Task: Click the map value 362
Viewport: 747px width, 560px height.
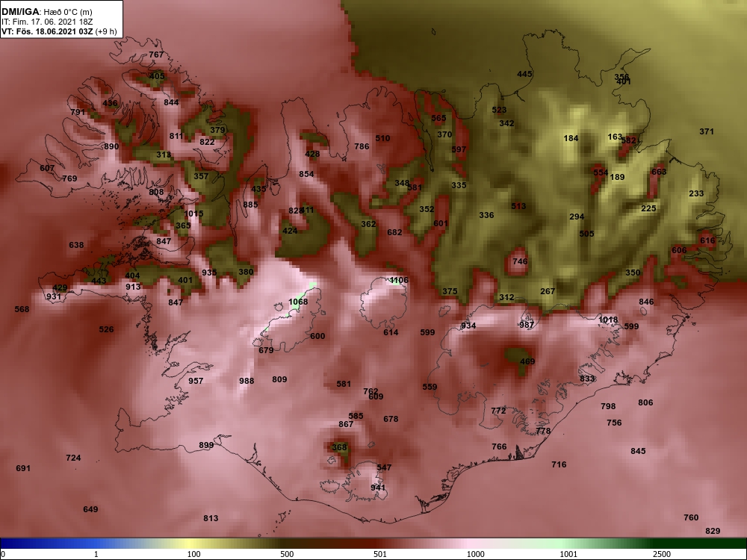Action: pos(368,224)
